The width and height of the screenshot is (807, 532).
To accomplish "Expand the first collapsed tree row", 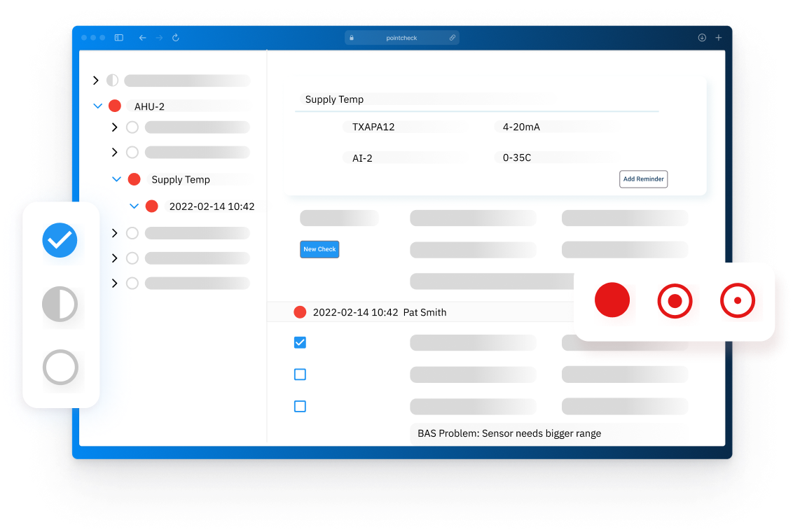I will pos(96,80).
